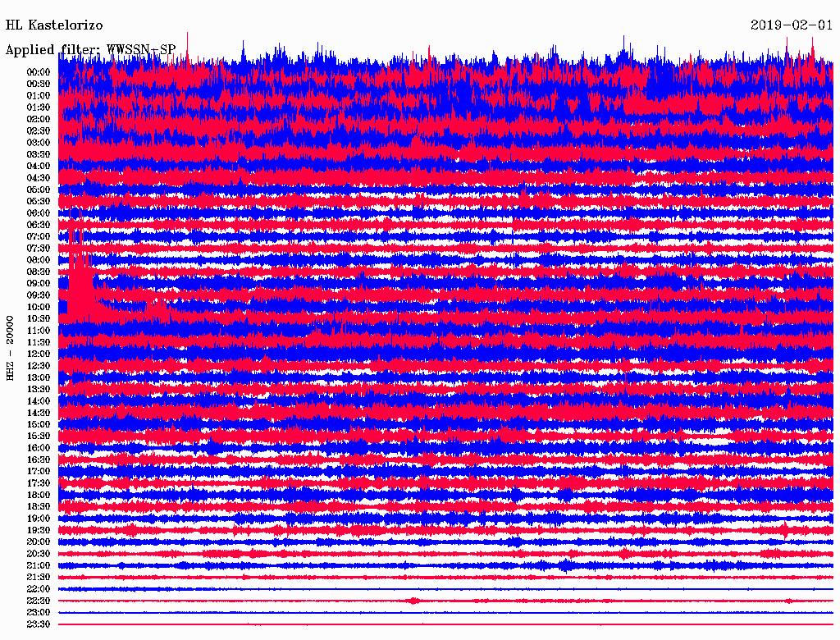Select the '07:30' time label
Viewport: 840px width, 640px height.
point(39,249)
